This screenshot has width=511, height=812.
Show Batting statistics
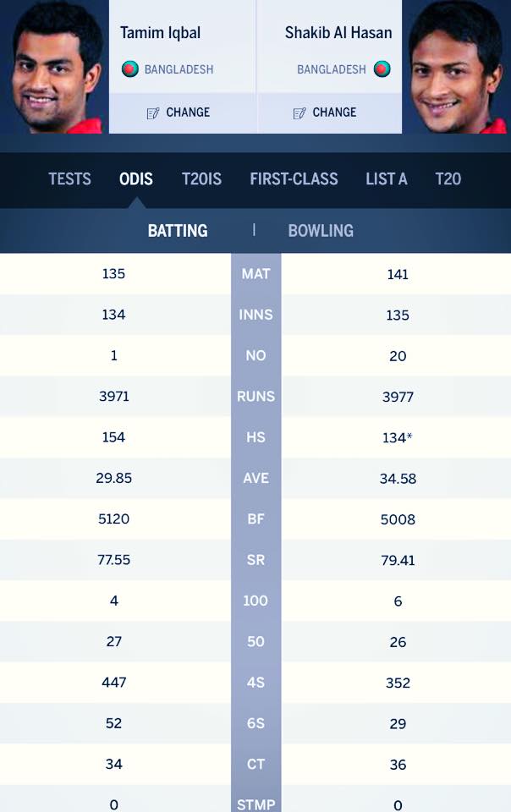pyautogui.click(x=178, y=230)
